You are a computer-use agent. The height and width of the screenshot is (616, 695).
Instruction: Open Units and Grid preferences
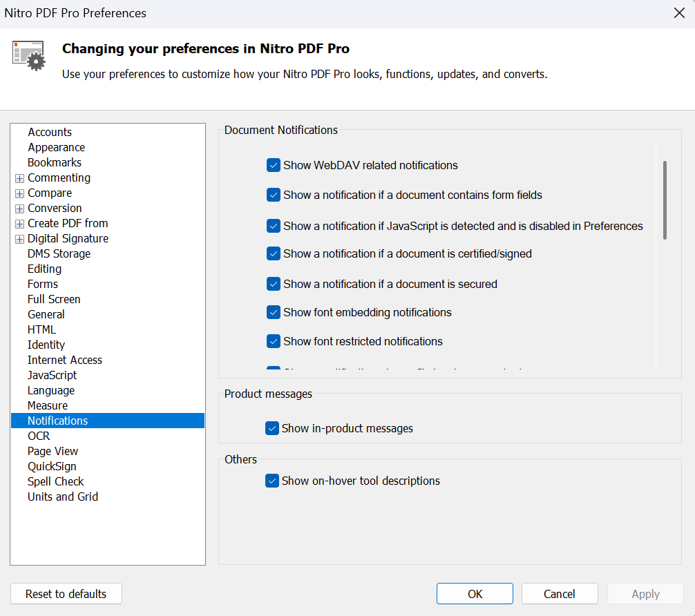click(62, 497)
